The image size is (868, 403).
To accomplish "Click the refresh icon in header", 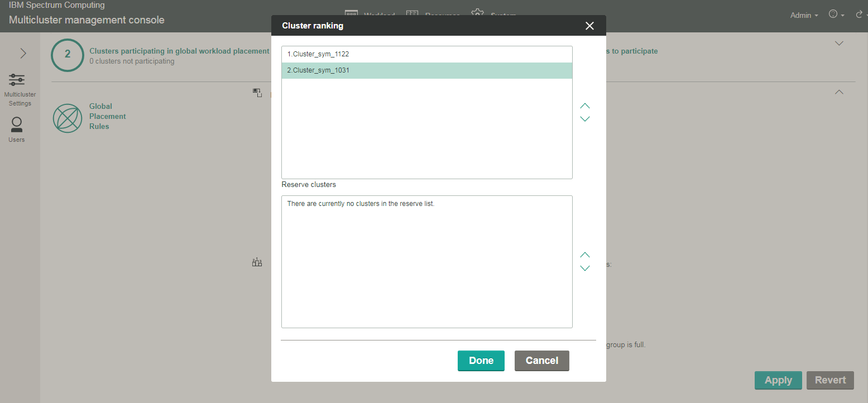I will point(860,15).
